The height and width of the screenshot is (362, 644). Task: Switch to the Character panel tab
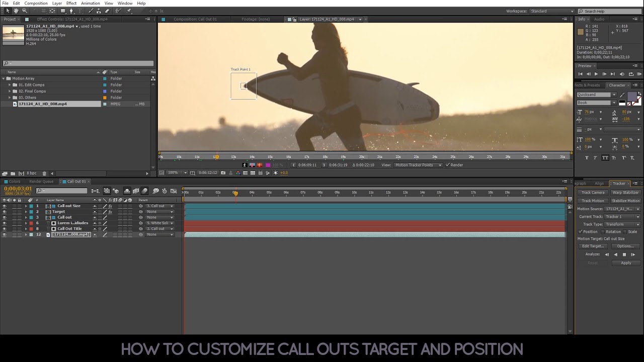617,85
